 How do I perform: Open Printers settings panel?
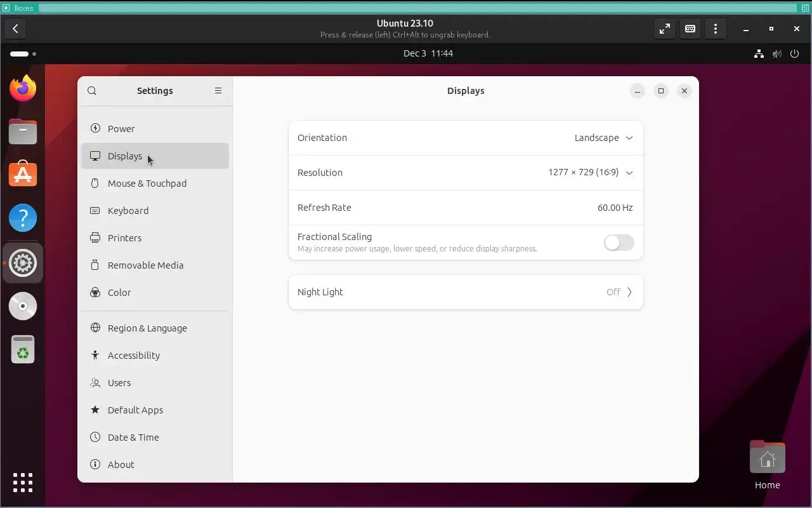point(155,237)
